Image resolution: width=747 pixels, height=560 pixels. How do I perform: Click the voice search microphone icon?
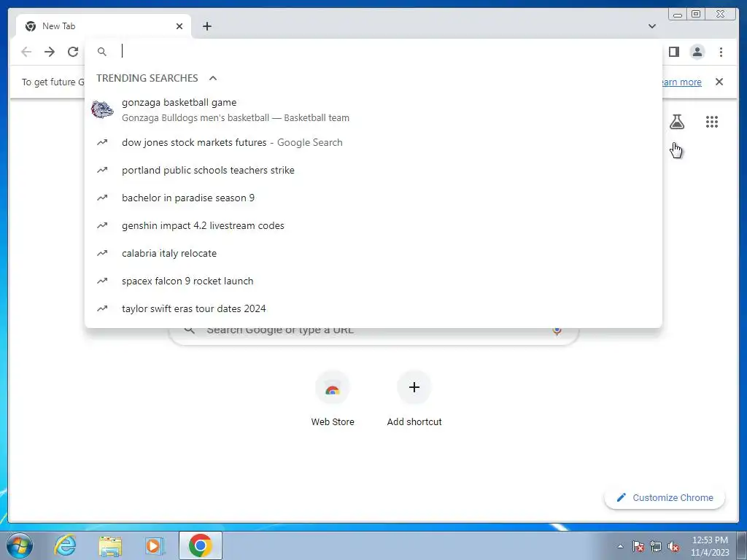(x=557, y=330)
